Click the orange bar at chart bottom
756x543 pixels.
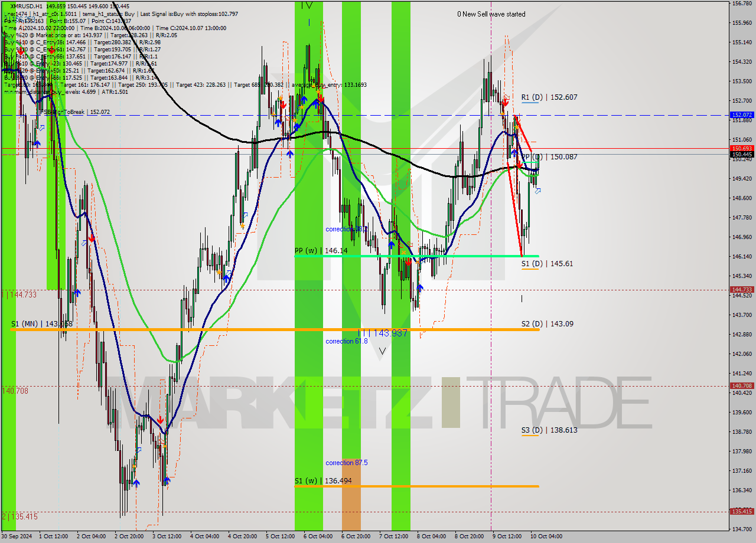coord(351,494)
